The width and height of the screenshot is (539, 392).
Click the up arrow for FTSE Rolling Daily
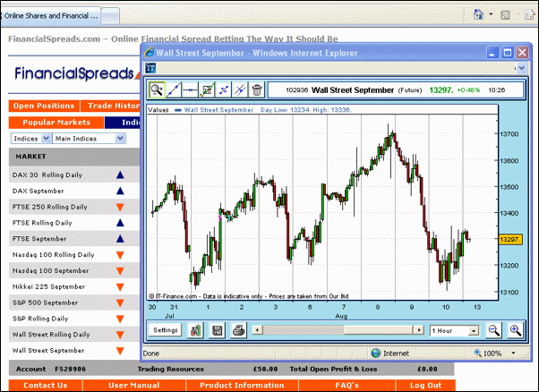[120, 223]
